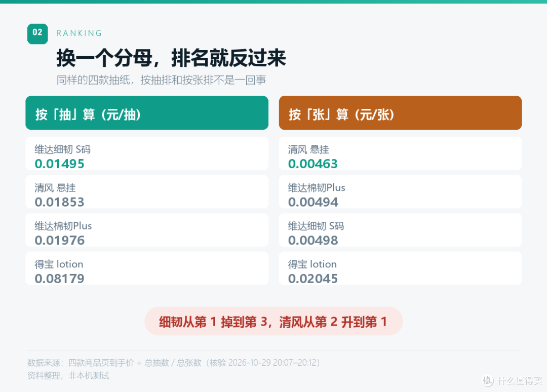This screenshot has width=547, height=392.
Task: Select the 按「张」算 (元/张) header
Action: click(x=400, y=113)
